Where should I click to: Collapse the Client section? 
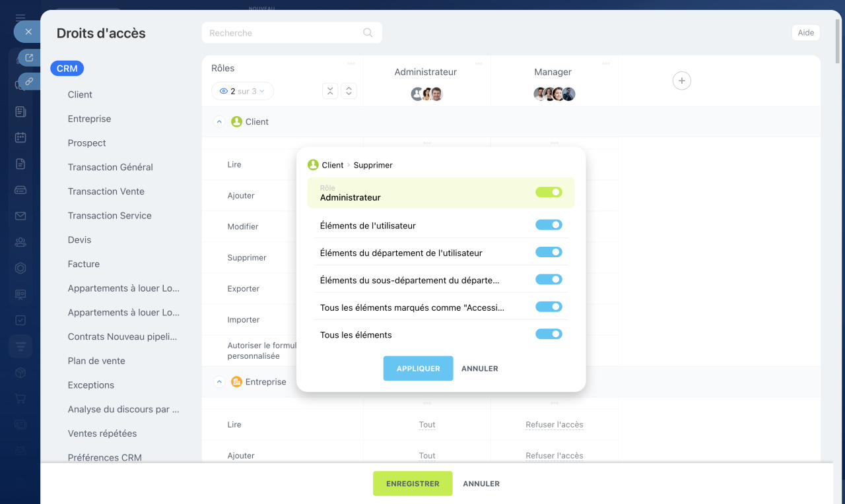(219, 122)
